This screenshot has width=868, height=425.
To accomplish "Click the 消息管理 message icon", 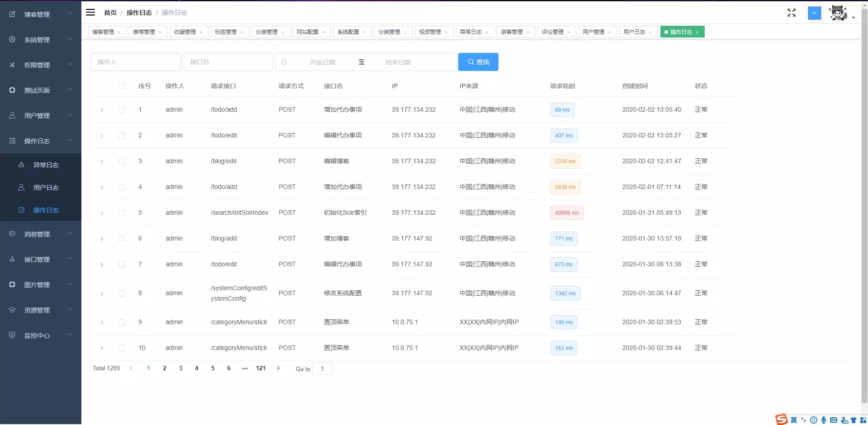I will pyautogui.click(x=12, y=234).
